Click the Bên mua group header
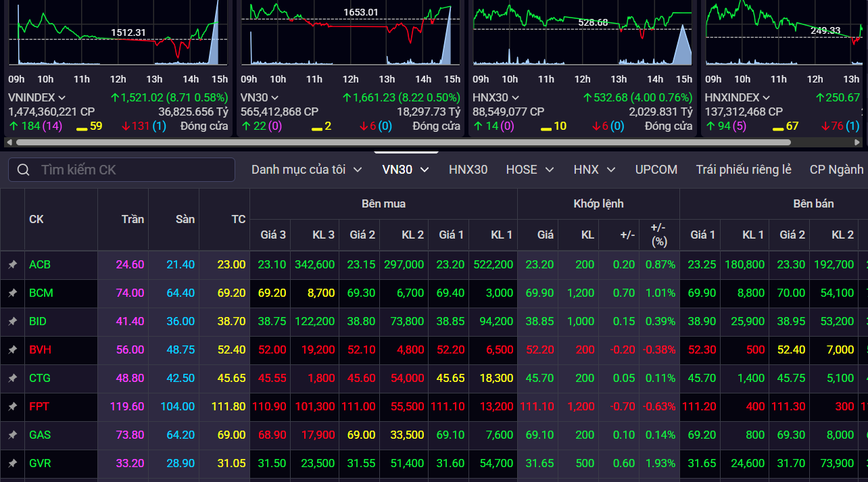This screenshot has width=868, height=482. 383,203
